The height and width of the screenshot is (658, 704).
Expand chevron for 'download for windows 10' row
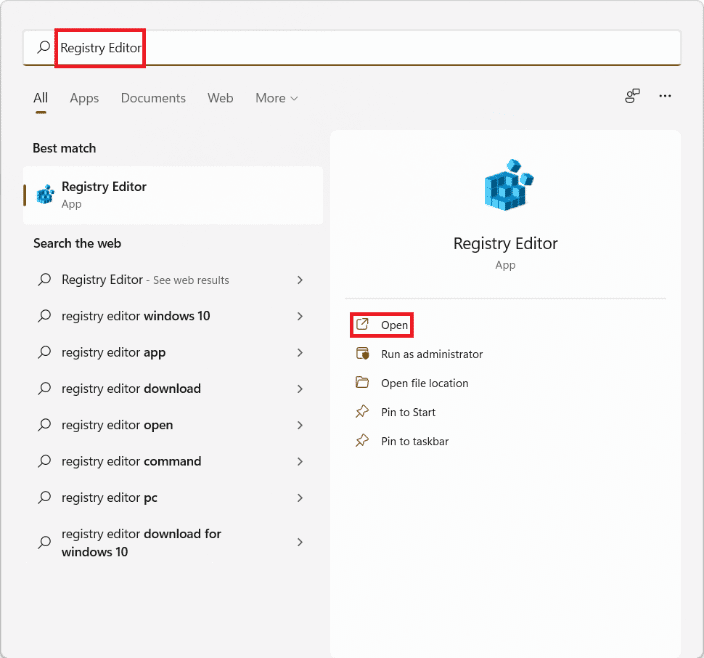pyautogui.click(x=300, y=543)
